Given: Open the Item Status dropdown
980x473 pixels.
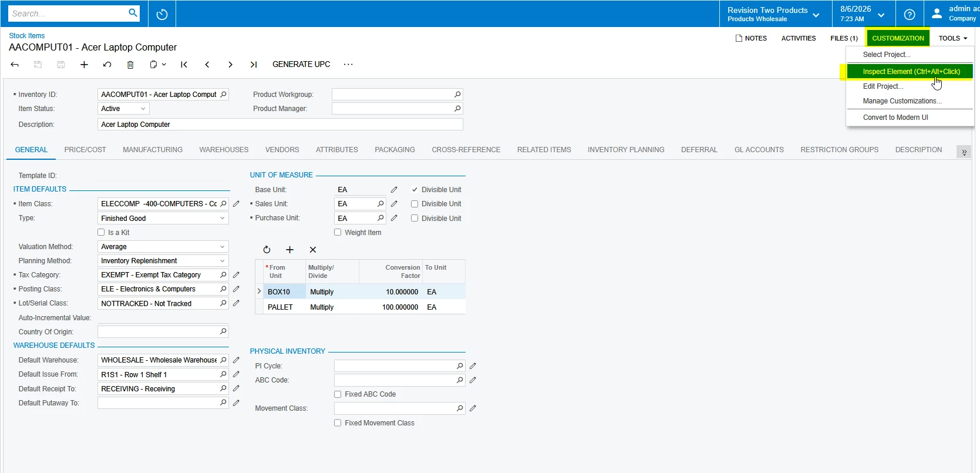Looking at the screenshot, I should tap(123, 109).
